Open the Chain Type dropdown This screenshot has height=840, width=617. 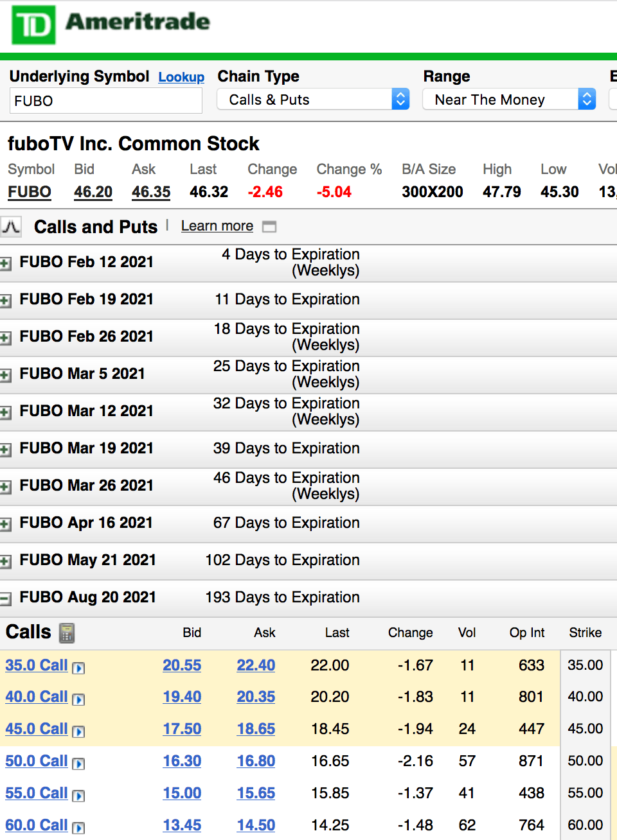[x=313, y=100]
